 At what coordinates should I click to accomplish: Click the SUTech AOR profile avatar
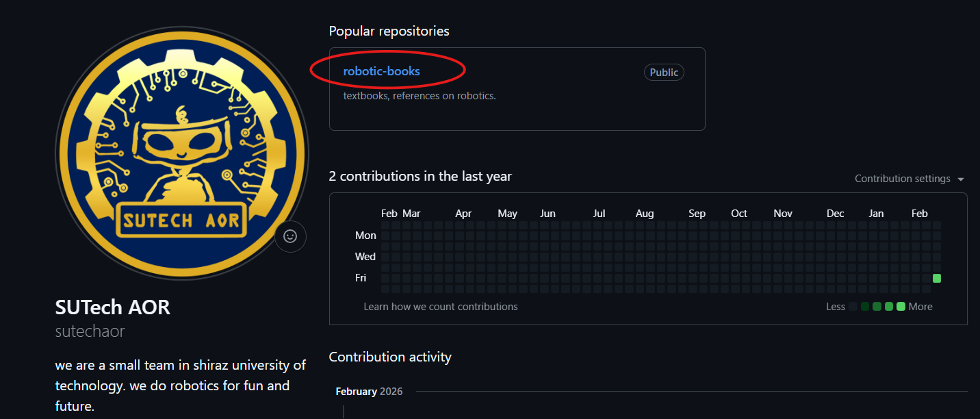(182, 151)
